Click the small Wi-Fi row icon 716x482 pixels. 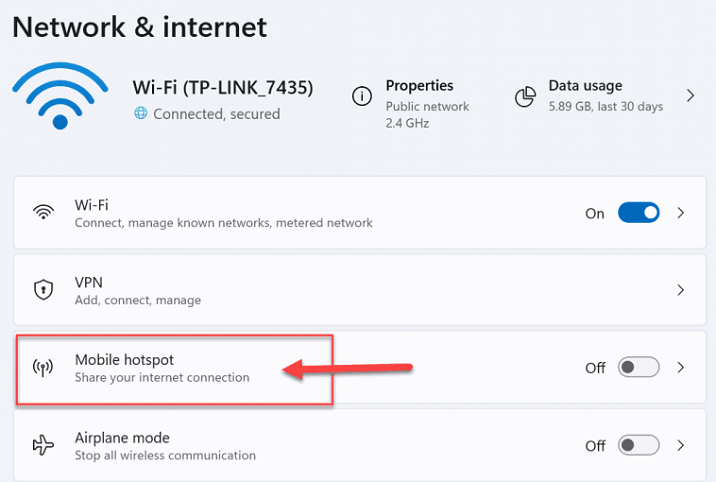(x=43, y=212)
